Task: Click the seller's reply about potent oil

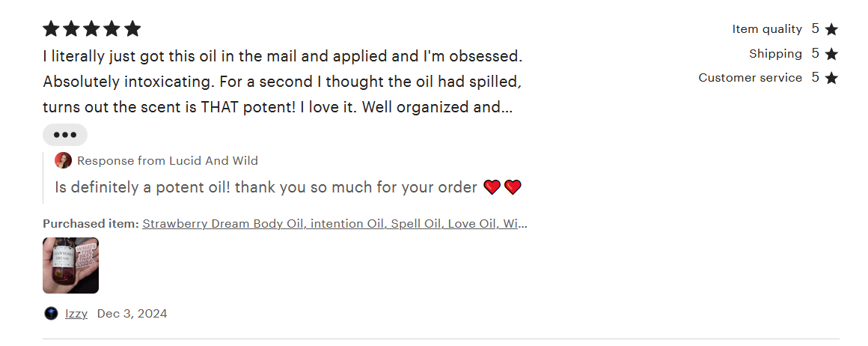Action: click(x=266, y=187)
